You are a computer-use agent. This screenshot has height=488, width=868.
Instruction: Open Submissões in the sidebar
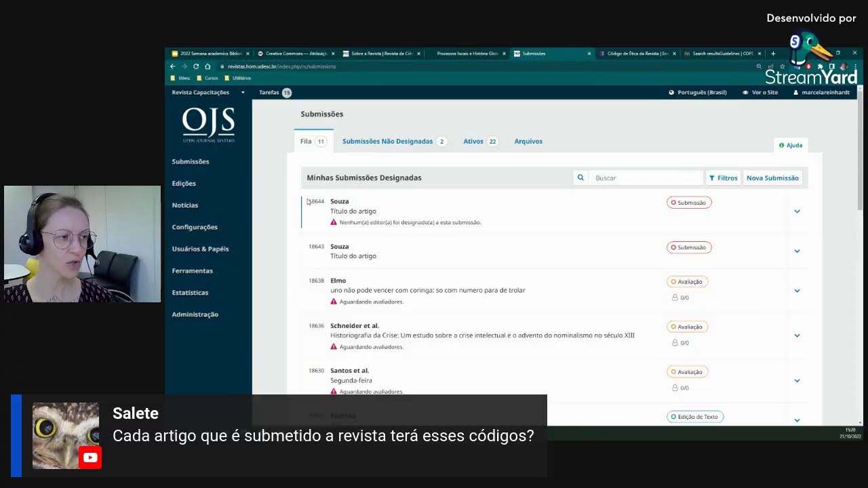coord(191,161)
